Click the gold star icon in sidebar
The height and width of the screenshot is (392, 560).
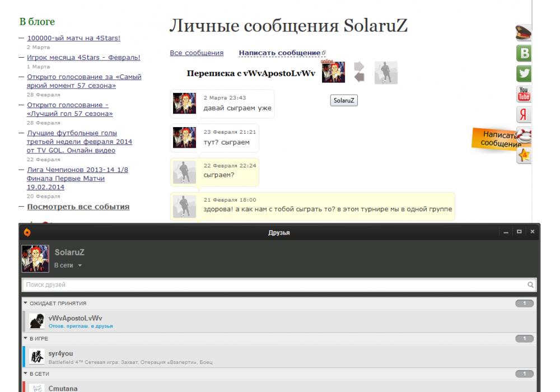[523, 155]
